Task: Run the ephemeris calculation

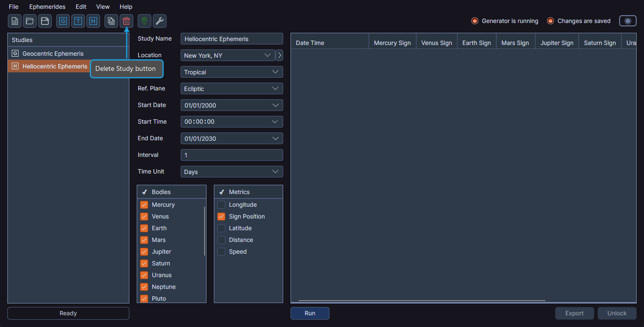Action: click(310, 313)
